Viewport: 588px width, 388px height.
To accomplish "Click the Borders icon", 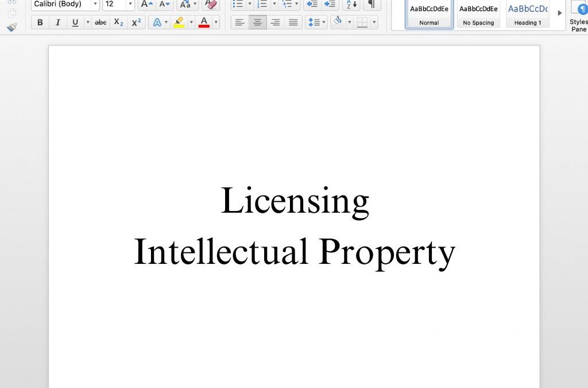I will 362,22.
